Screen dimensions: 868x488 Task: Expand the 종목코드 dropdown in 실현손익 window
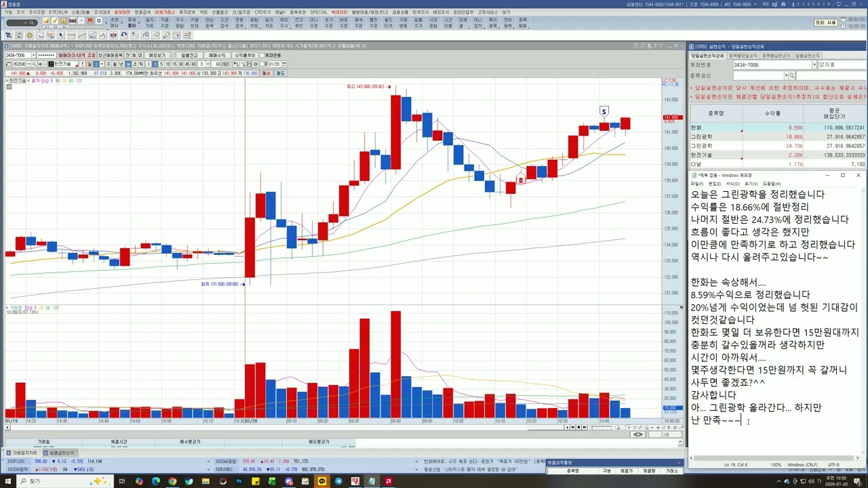click(x=787, y=75)
